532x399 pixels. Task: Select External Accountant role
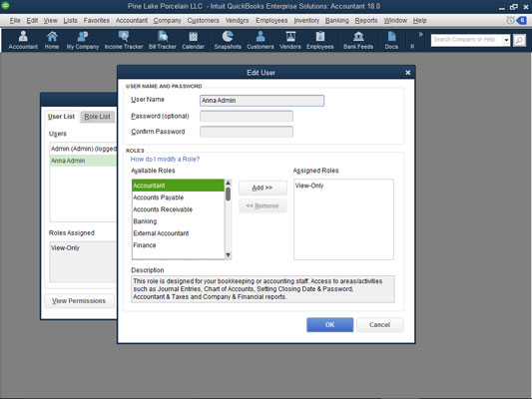(178, 233)
